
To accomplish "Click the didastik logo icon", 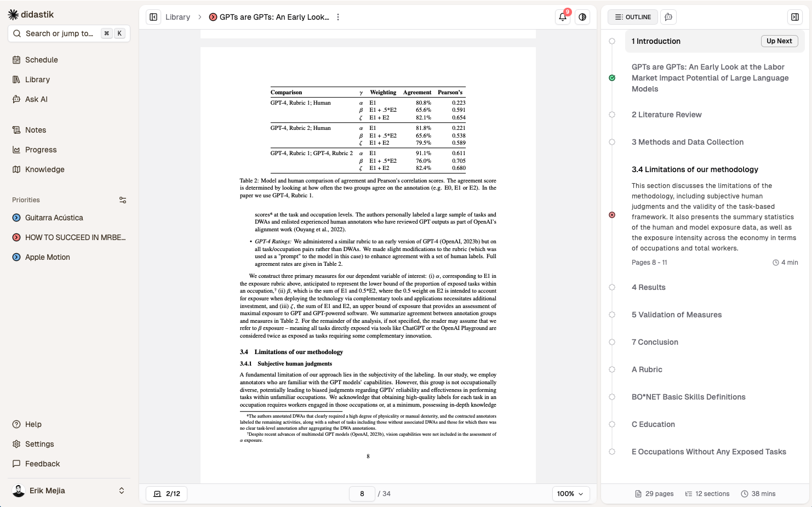I will 13,15.
